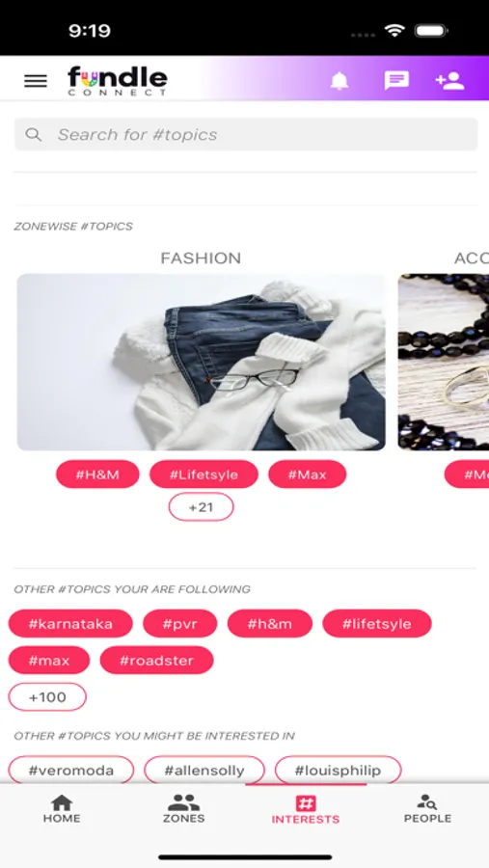Follow the #allensolly topic
489x868 pixels.
click(204, 770)
